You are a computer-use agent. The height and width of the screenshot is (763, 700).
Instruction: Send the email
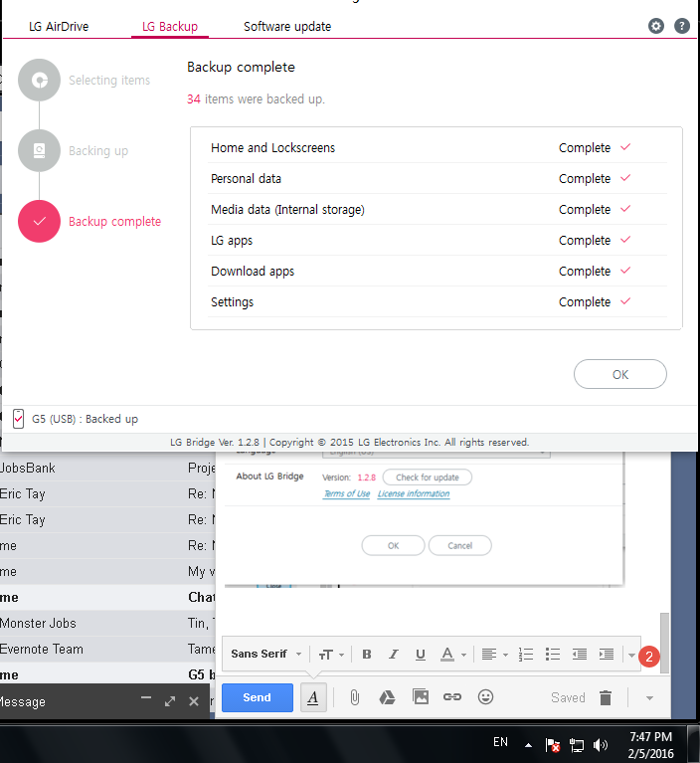(258, 697)
